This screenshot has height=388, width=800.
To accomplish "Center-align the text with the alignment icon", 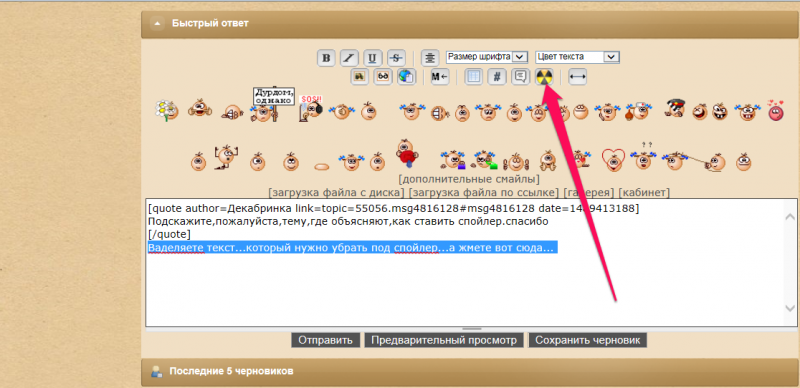I will (x=431, y=58).
